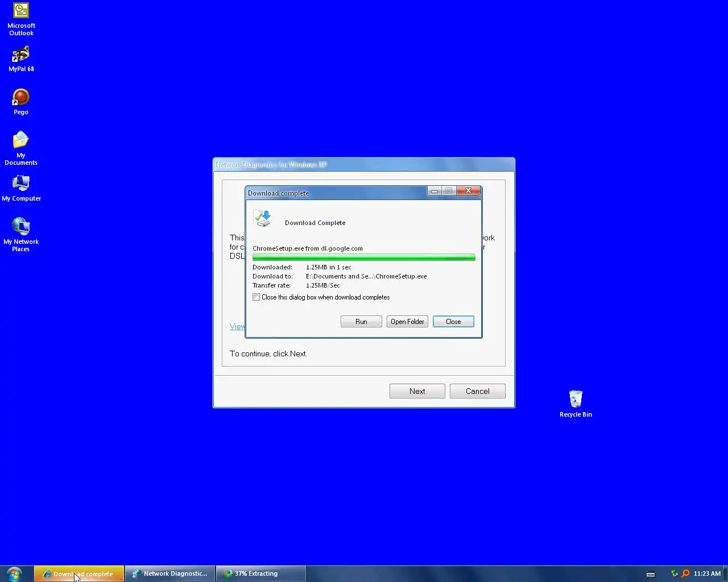Select the My Computer desktop icon
The image size is (728, 582).
[x=21, y=189]
